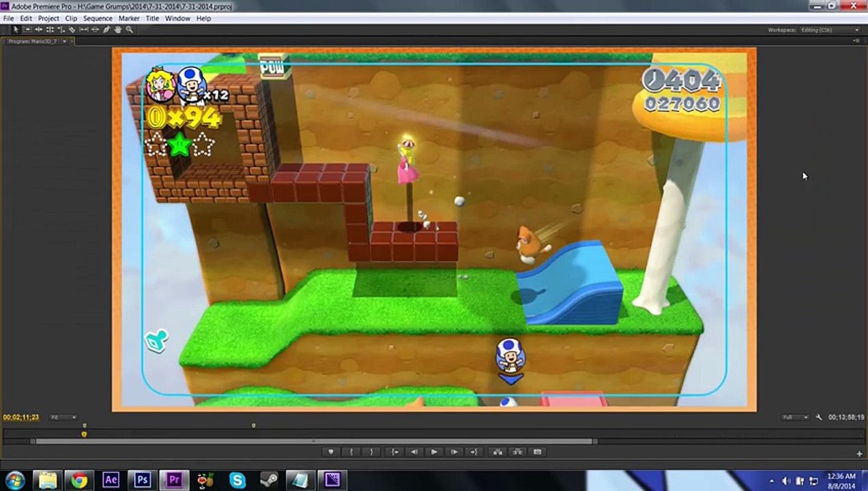Click the Lift button

(497, 451)
